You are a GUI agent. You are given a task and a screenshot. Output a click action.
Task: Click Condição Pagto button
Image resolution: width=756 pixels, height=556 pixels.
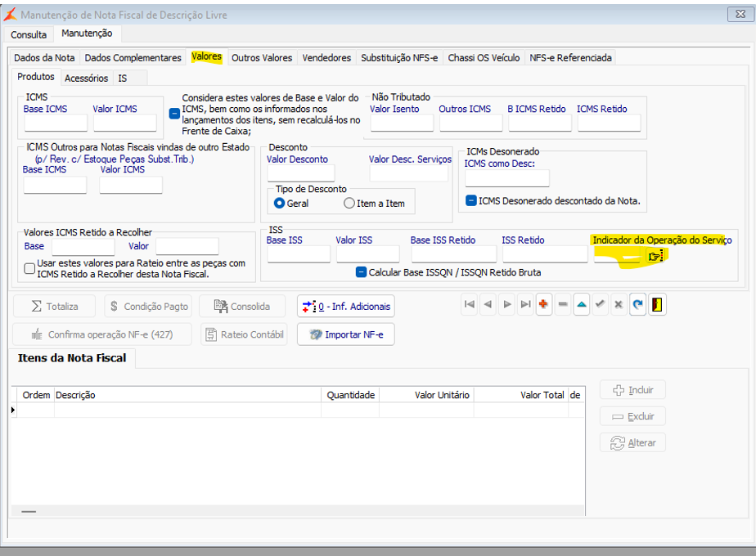coord(149,307)
